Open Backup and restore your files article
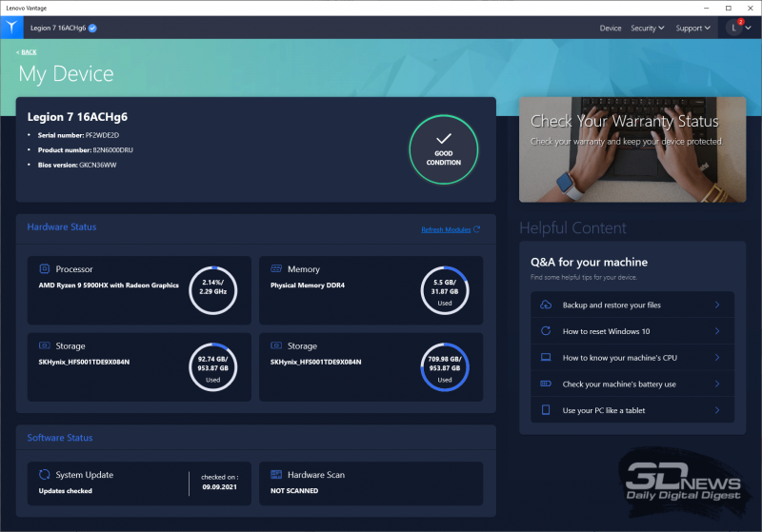Image resolution: width=762 pixels, height=532 pixels. [x=632, y=305]
